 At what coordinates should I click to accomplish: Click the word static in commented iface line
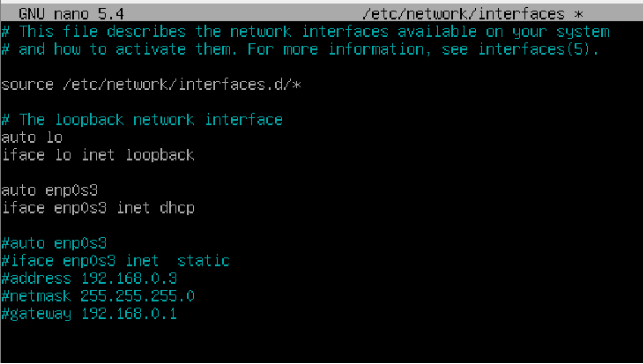tap(203, 261)
